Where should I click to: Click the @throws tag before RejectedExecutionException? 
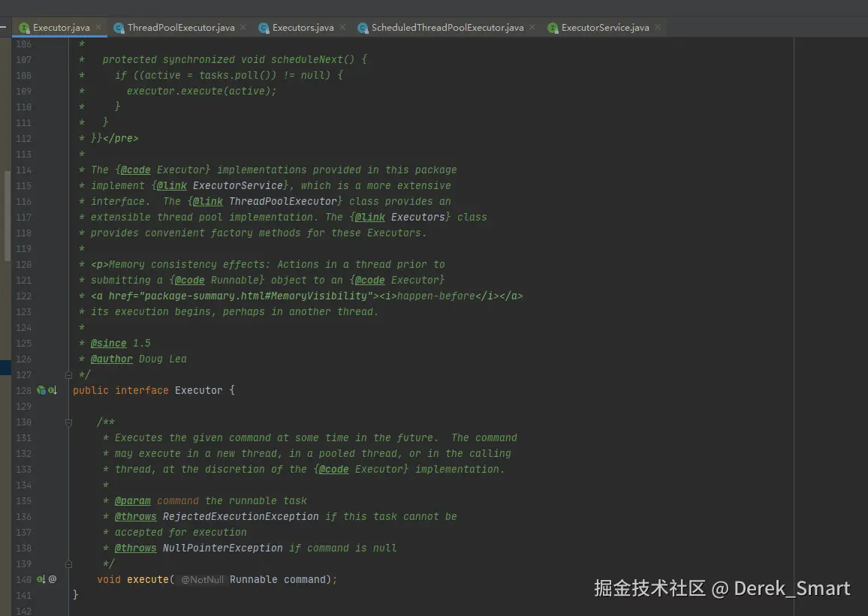136,516
